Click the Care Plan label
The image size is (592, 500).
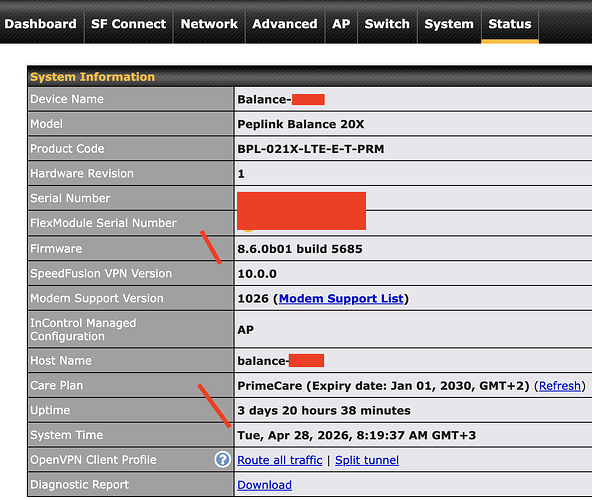coord(57,385)
